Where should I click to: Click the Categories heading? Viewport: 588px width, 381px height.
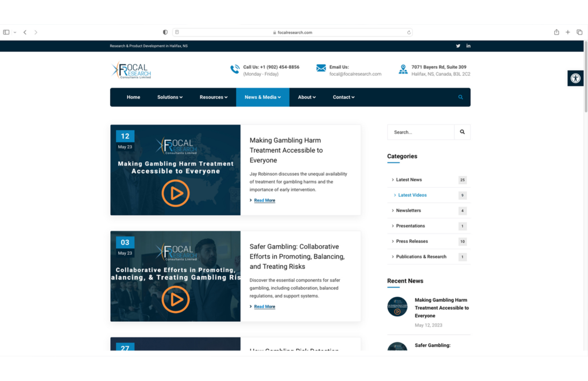tap(402, 156)
